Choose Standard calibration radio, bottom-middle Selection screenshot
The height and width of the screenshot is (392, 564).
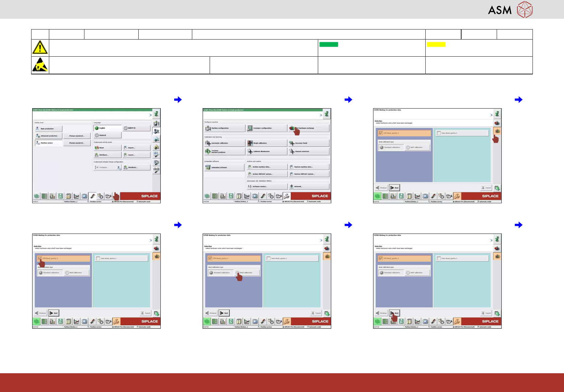click(220, 273)
